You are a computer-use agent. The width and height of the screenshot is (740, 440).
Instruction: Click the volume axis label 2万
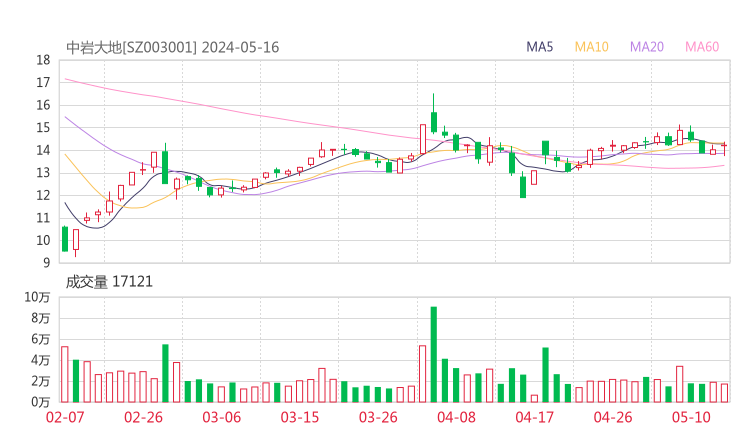point(41,381)
